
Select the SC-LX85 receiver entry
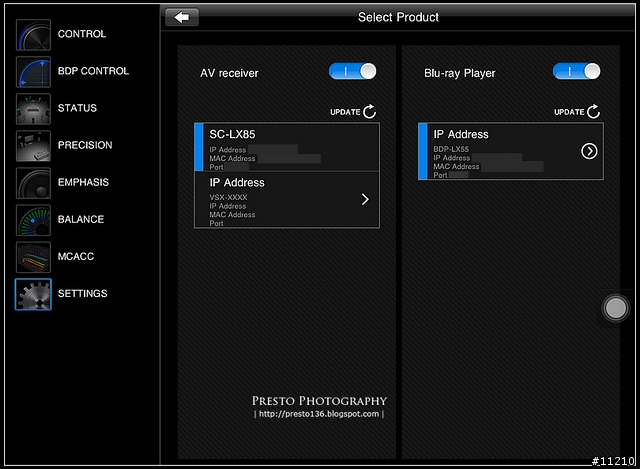click(287, 147)
